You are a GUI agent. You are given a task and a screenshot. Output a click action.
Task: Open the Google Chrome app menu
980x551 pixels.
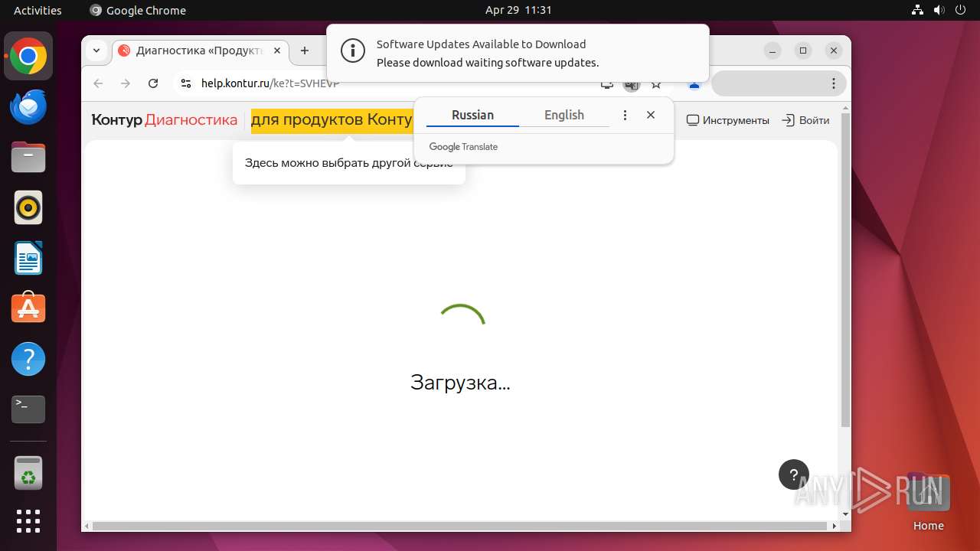tap(138, 10)
